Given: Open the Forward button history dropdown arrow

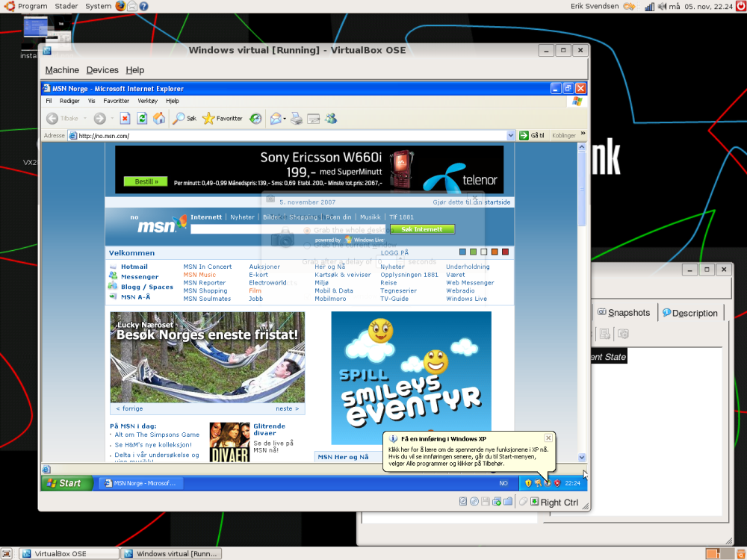Looking at the screenshot, I should (x=113, y=119).
